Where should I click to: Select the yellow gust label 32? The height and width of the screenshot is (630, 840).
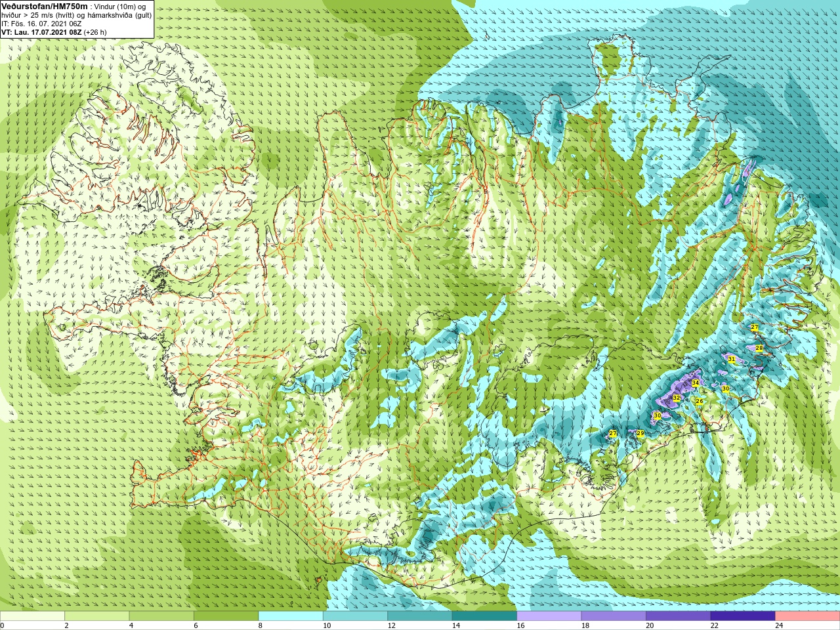click(x=676, y=398)
